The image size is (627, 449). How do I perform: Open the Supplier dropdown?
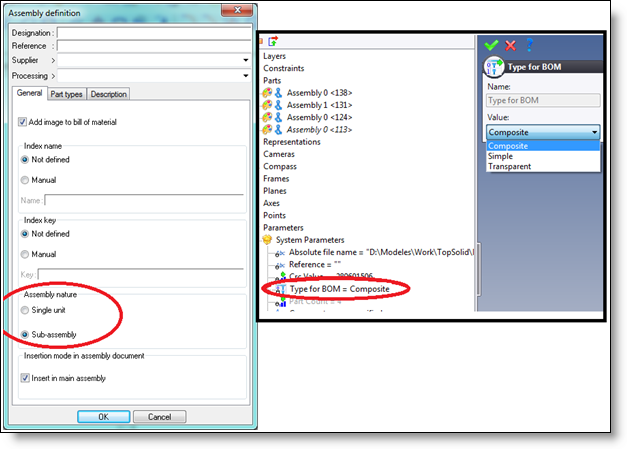(x=245, y=60)
